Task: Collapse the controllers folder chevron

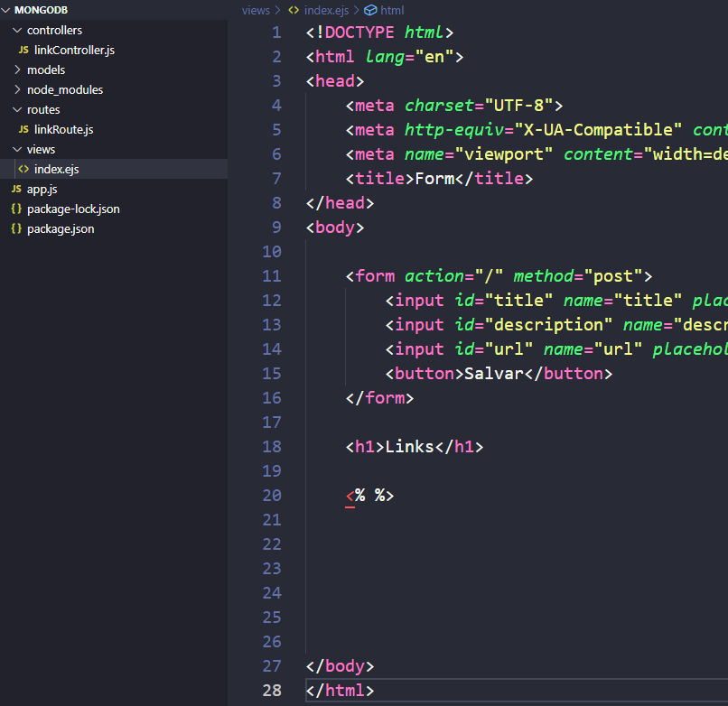Action: [17, 30]
